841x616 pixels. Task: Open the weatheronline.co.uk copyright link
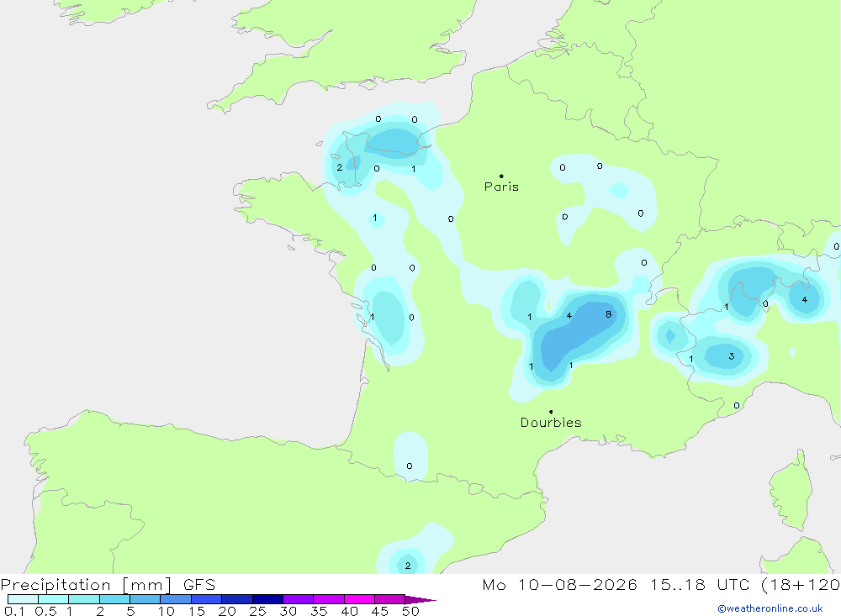coord(770,608)
